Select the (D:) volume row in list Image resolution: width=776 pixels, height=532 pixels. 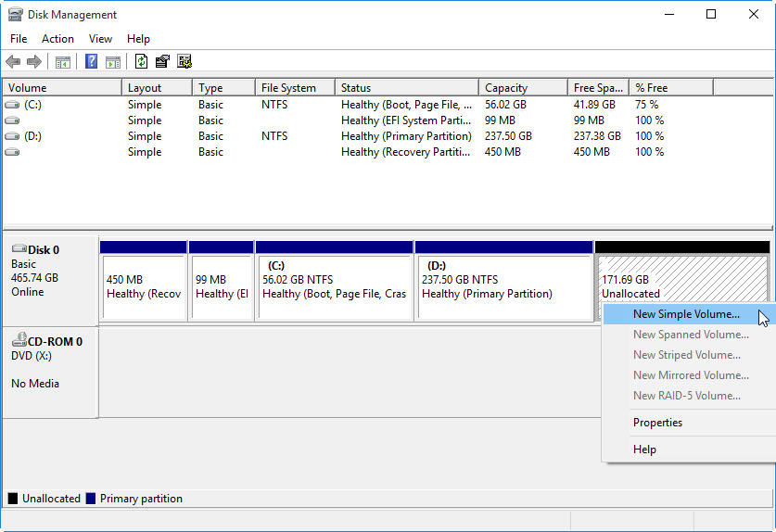point(33,136)
